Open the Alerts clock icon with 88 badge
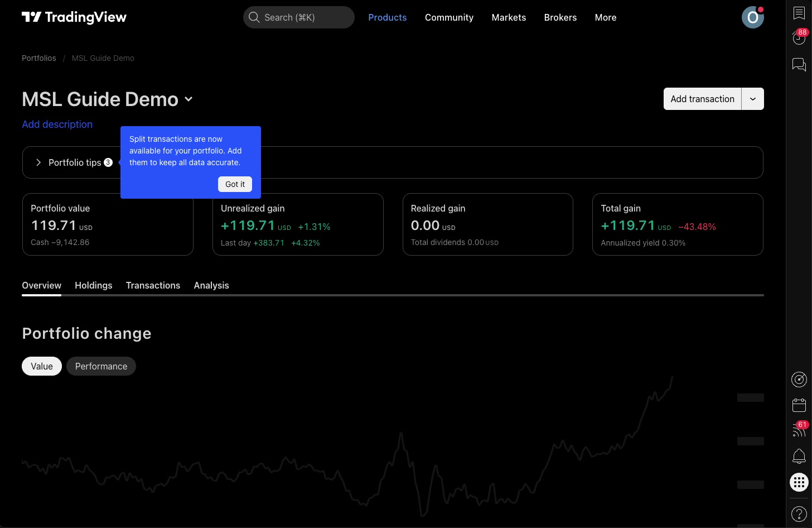812x528 pixels. (x=799, y=37)
